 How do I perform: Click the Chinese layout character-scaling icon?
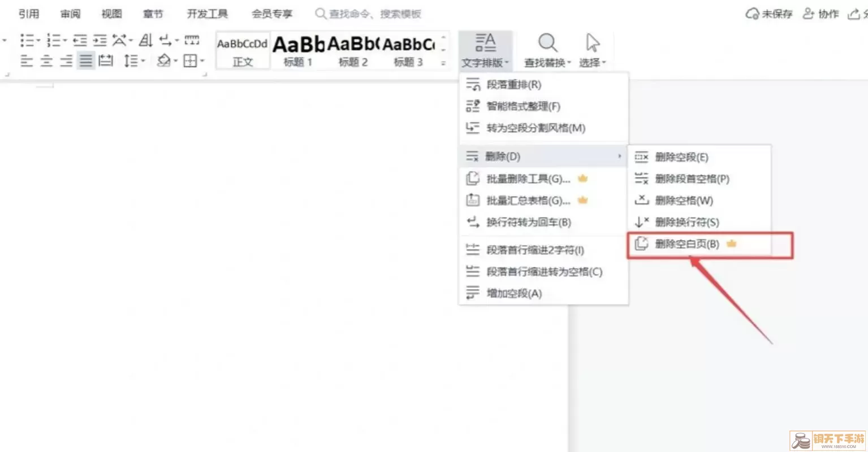pyautogui.click(x=119, y=40)
